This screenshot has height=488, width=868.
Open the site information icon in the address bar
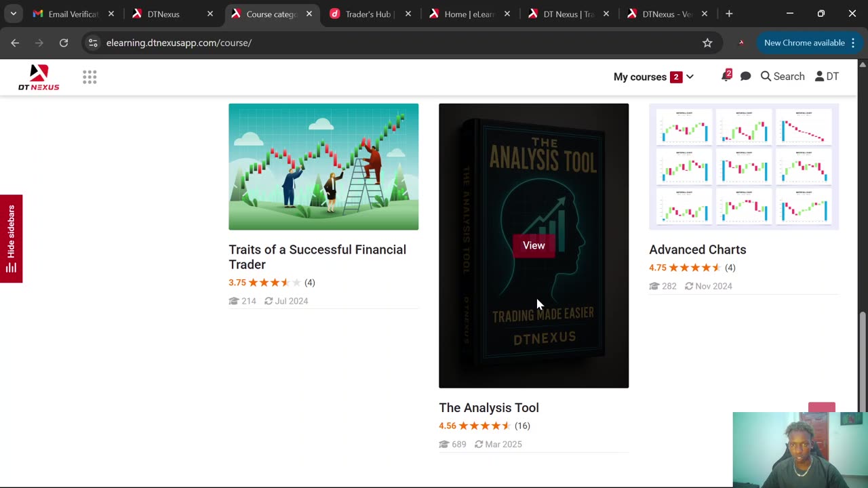(93, 43)
